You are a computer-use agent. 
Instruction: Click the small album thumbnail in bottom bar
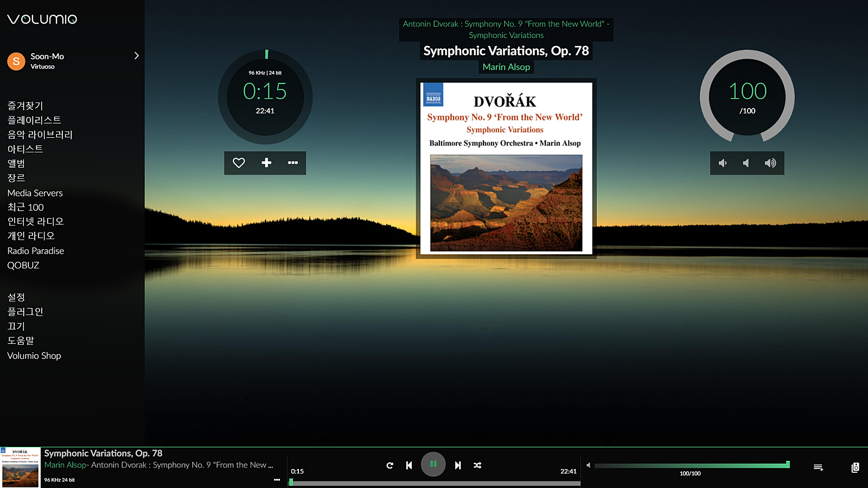click(20, 467)
